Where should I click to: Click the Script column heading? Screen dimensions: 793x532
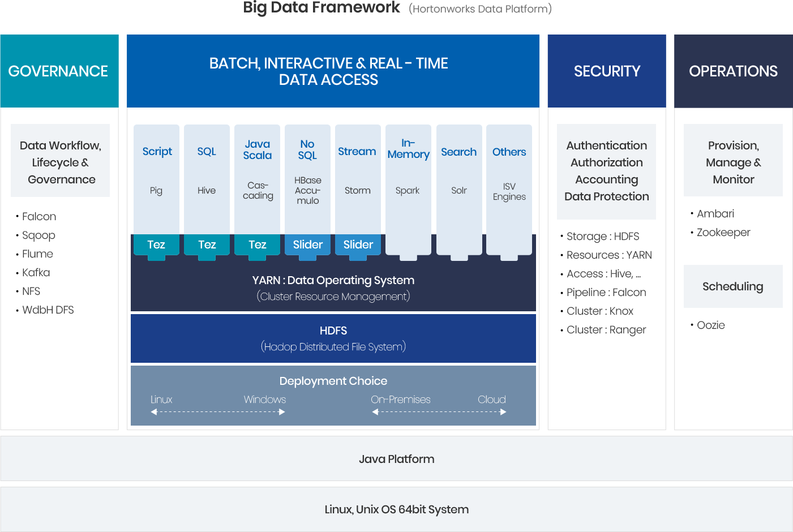[x=157, y=152]
